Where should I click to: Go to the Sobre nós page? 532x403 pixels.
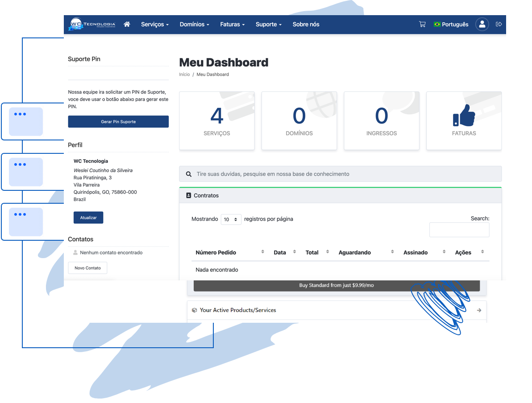[306, 25]
